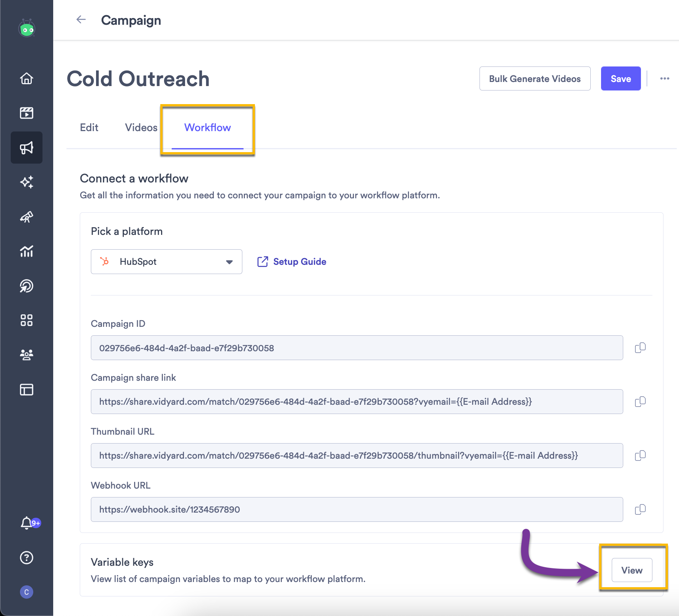Save the campaign
679x616 pixels.
pyautogui.click(x=621, y=78)
